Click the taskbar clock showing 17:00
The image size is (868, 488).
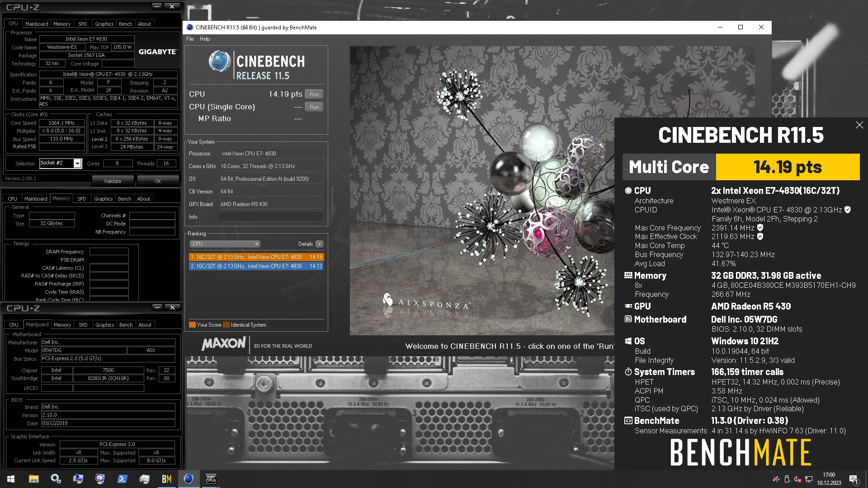(829, 479)
